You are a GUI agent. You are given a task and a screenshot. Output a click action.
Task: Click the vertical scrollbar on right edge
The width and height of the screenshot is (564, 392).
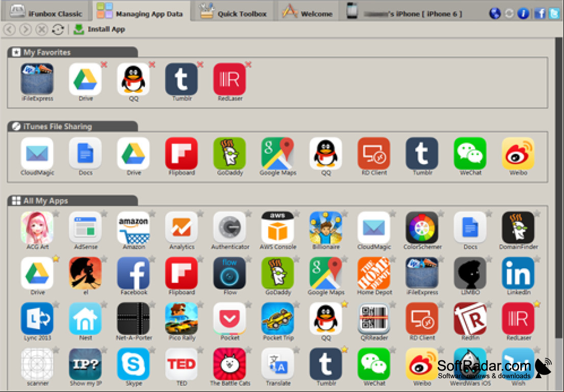(558, 187)
